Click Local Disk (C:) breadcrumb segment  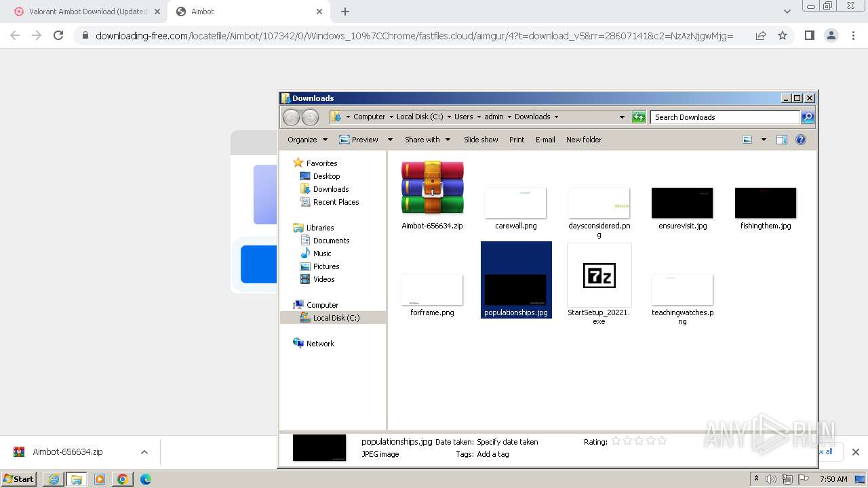click(x=420, y=117)
